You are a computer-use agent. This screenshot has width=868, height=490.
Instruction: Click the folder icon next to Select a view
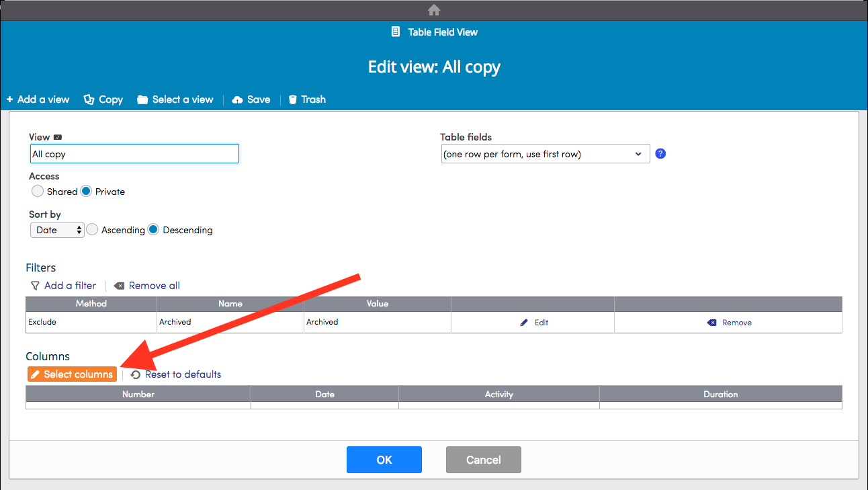pyautogui.click(x=142, y=99)
